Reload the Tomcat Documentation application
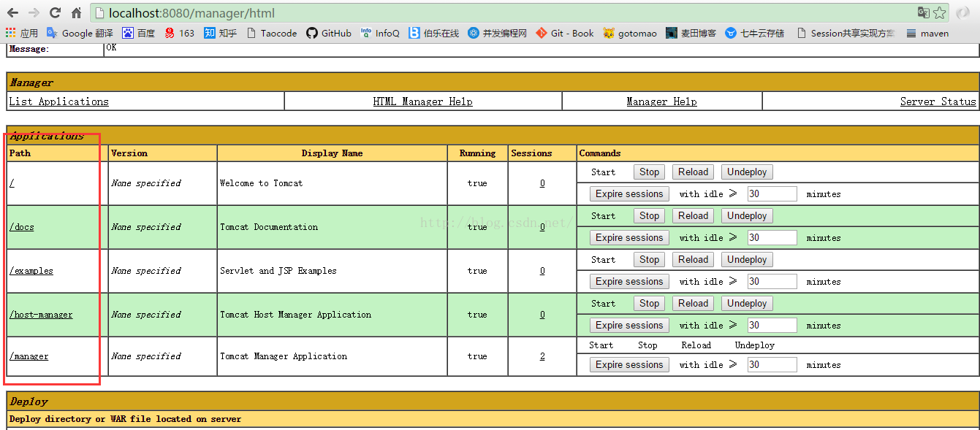 pos(693,216)
